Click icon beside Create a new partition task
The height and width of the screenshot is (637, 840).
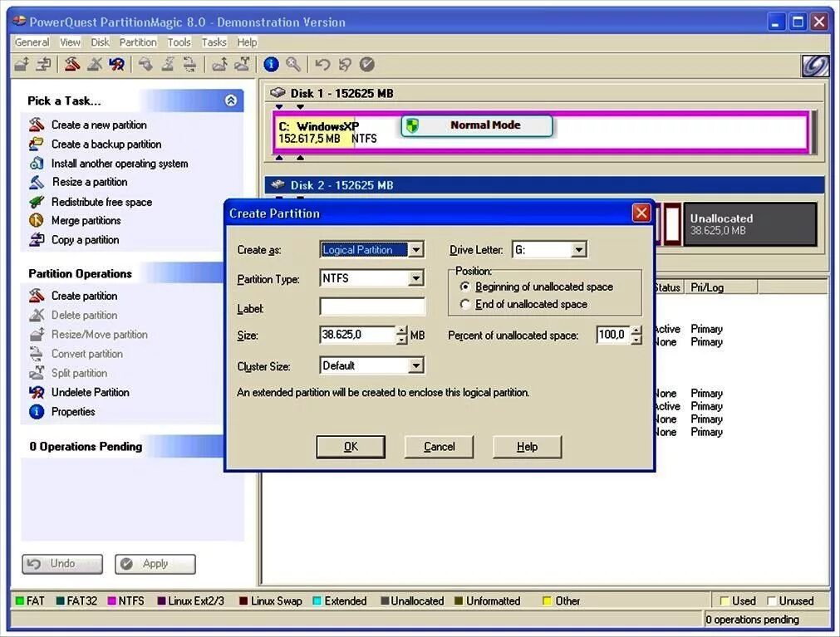37,125
